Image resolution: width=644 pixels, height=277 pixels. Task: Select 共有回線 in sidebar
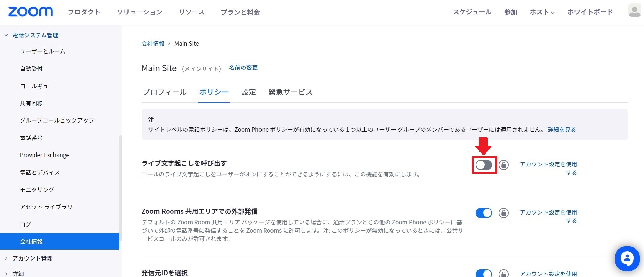[x=31, y=103]
